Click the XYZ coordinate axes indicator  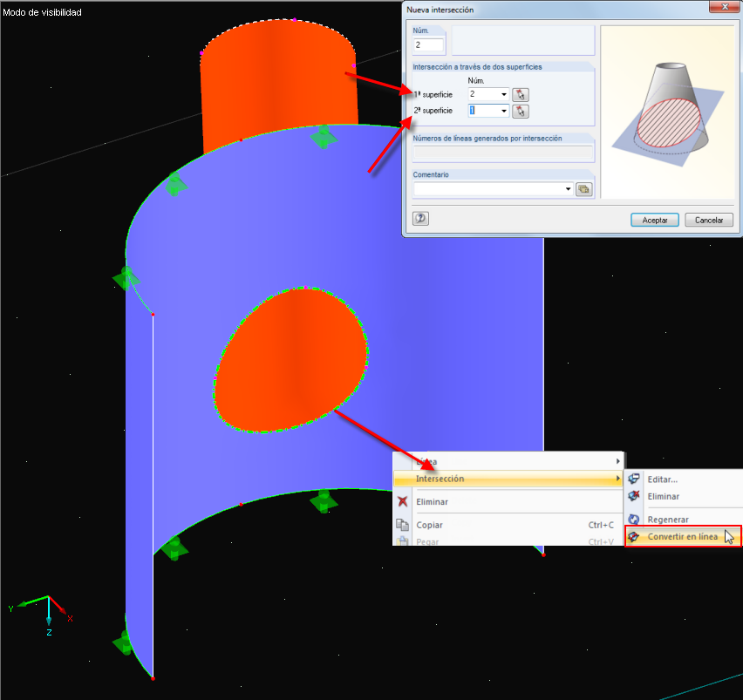[42, 615]
